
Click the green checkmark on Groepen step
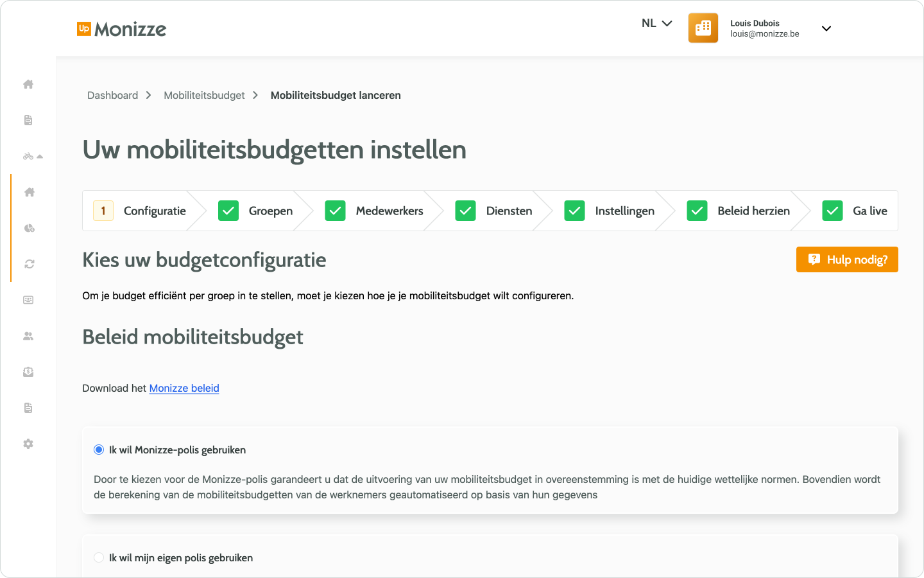(228, 211)
